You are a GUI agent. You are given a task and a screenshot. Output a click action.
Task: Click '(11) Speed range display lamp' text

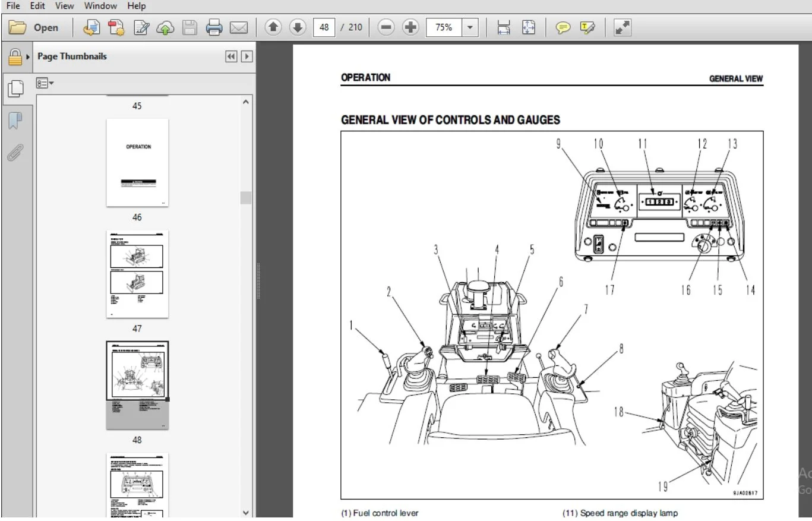[620, 513]
